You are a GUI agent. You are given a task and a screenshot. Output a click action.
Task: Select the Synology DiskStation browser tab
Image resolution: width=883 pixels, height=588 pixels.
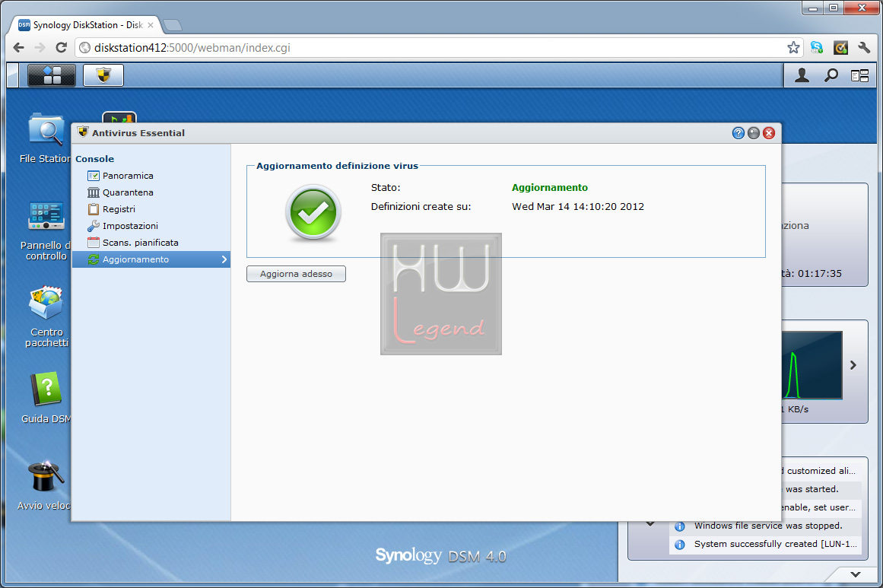[x=86, y=25]
